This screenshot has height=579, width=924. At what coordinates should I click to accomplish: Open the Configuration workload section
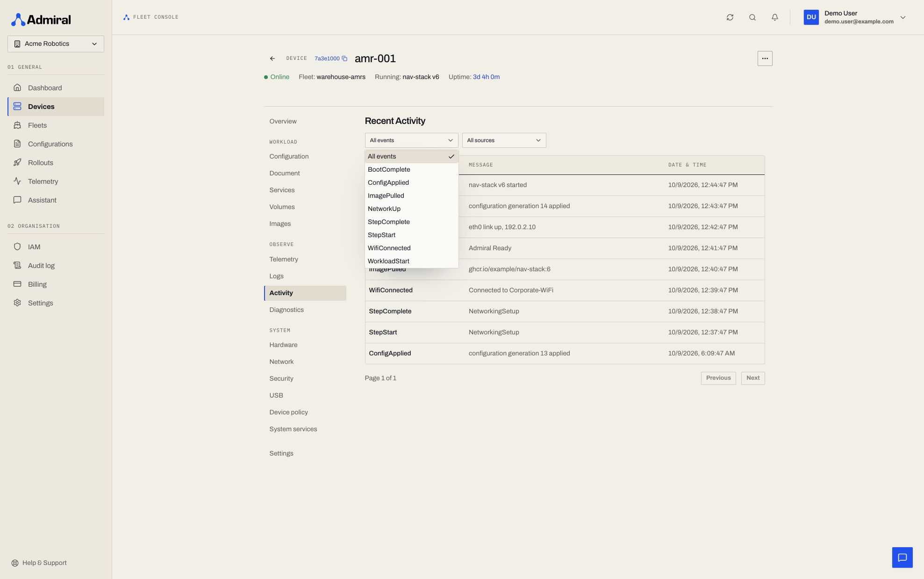click(x=305, y=157)
